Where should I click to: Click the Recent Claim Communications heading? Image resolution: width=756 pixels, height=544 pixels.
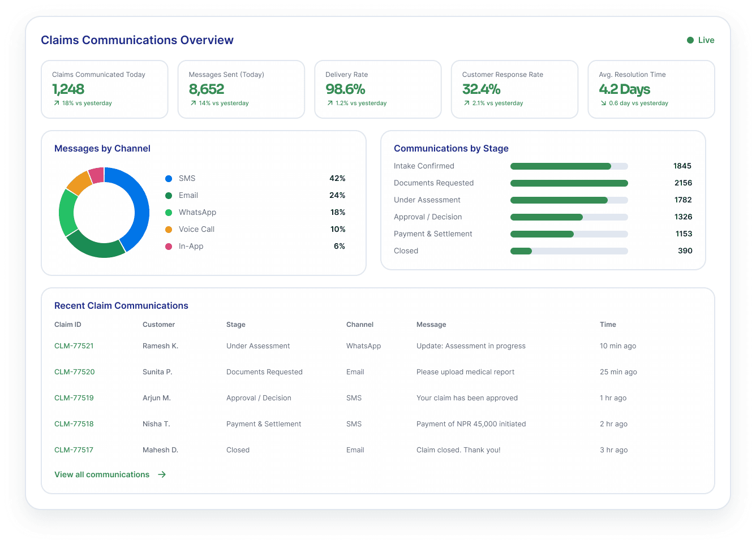(x=121, y=306)
